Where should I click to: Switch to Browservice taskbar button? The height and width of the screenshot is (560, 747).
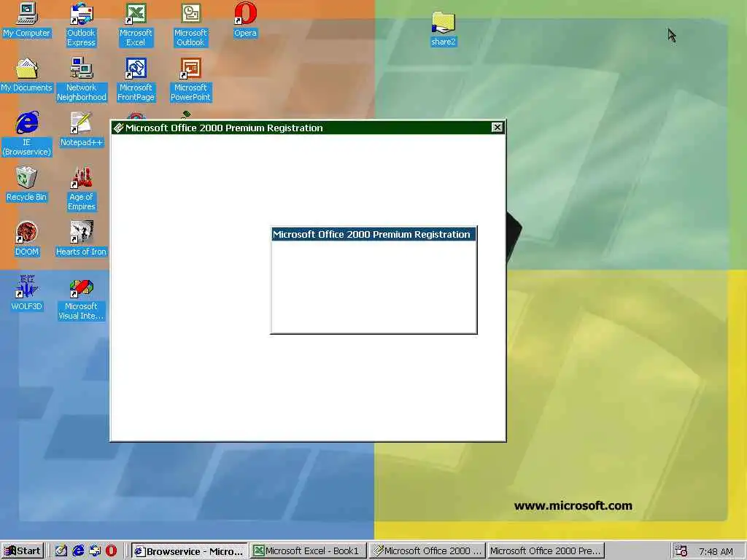(x=189, y=551)
